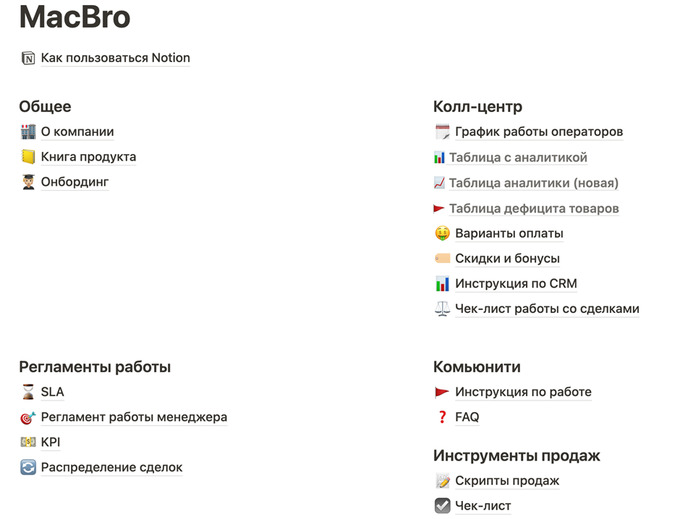The width and height of the screenshot is (680, 519).
Task: Click the refresh arrows icon beside Распределение сделок
Action: pyautogui.click(x=28, y=467)
